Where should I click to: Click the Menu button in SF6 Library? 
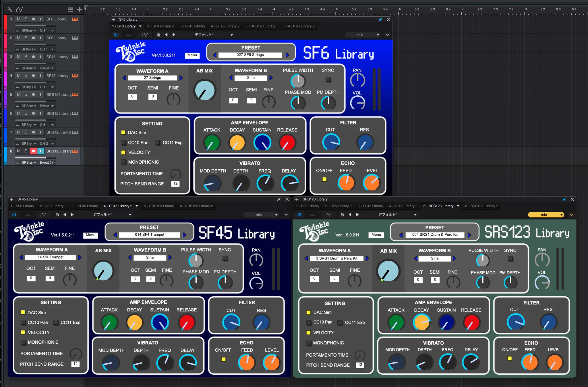(x=192, y=55)
